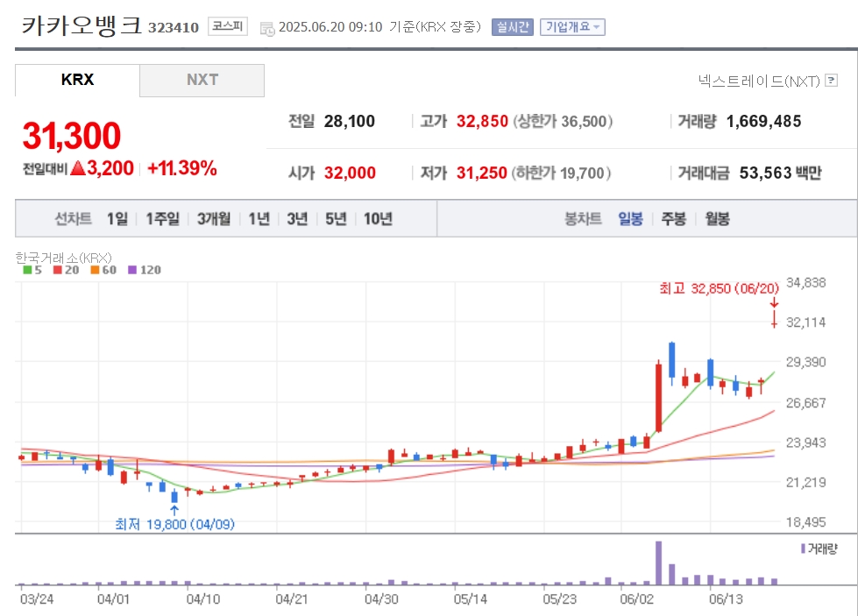Viewport: 858px width, 616px height.
Task: Click the lower limit price 19,700
Action: tap(582, 173)
